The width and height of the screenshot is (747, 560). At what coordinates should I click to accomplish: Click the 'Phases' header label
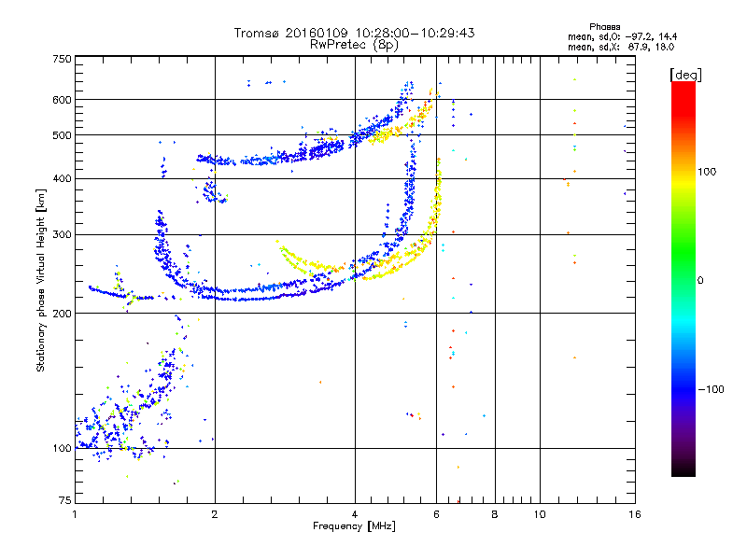click(604, 27)
